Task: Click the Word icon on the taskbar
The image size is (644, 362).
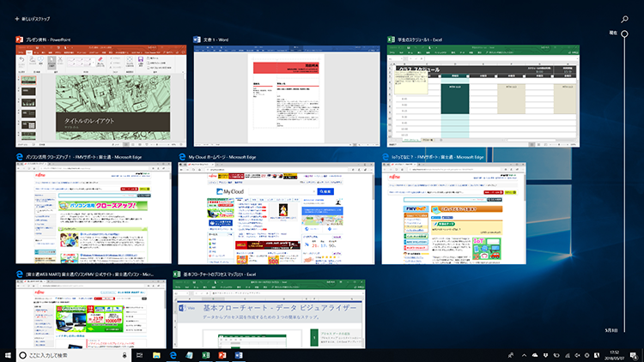Action: [238, 354]
